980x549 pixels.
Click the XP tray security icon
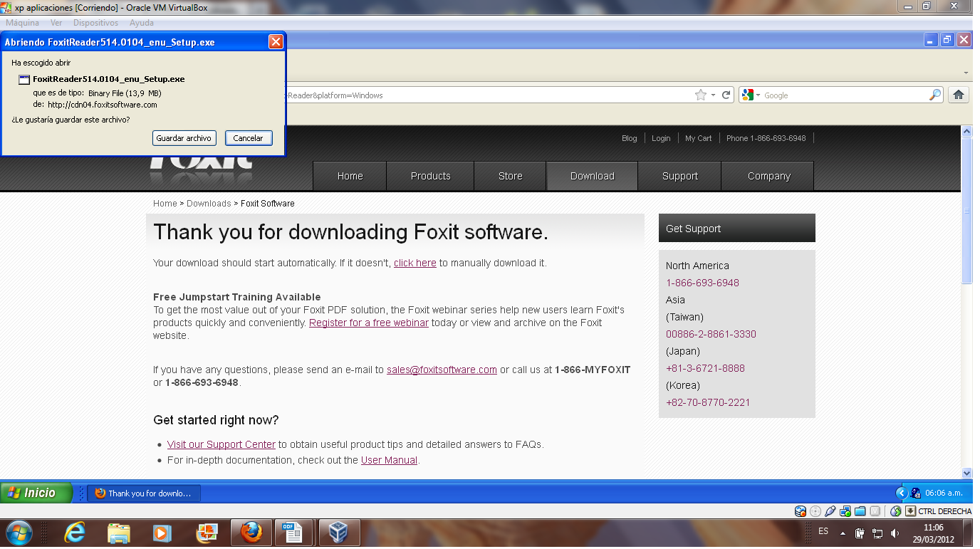pyautogui.click(x=916, y=493)
